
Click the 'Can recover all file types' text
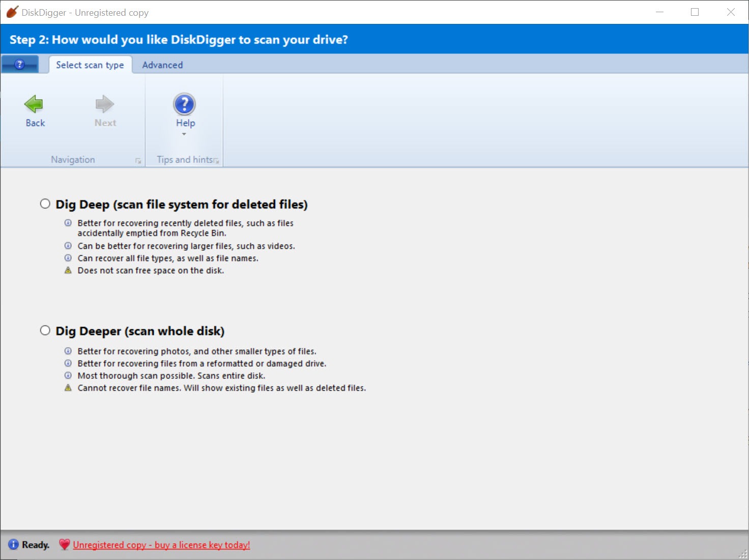(168, 258)
